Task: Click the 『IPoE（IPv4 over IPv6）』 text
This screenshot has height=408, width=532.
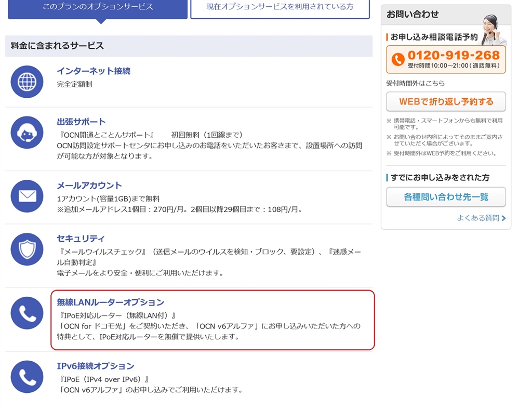Action: click(x=103, y=379)
